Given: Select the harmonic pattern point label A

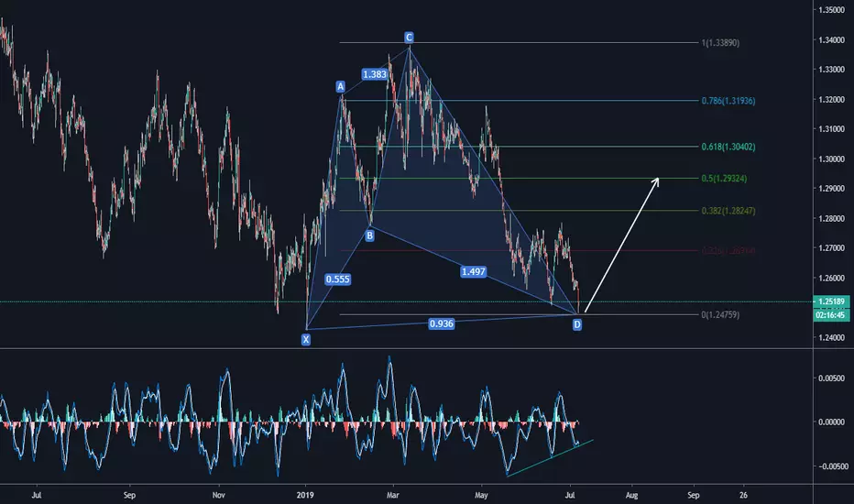Looking at the screenshot, I should pos(340,86).
